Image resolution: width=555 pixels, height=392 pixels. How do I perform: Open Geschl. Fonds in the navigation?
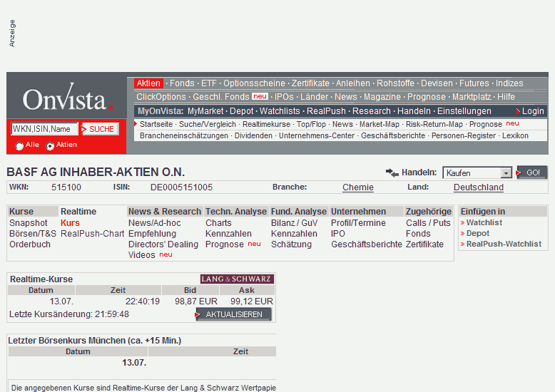pos(221,97)
